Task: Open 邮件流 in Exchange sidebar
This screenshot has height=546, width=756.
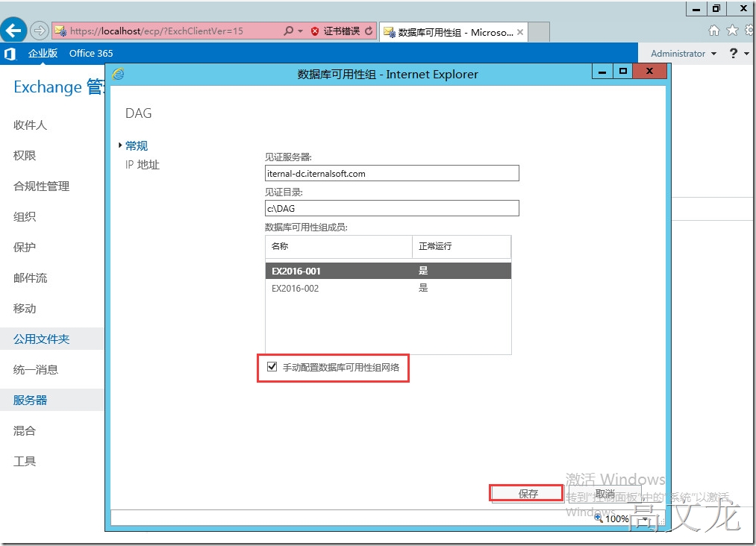Action: (30, 278)
